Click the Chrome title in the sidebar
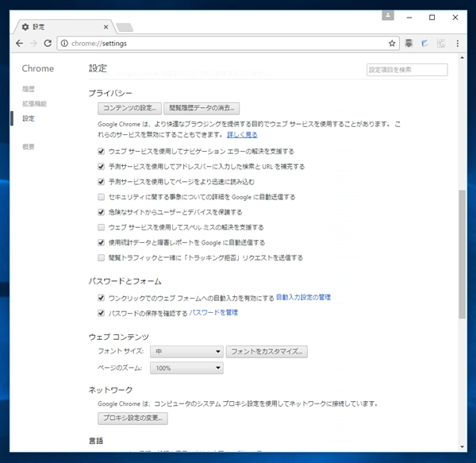Viewport: 476px width, 463px height. tap(37, 68)
